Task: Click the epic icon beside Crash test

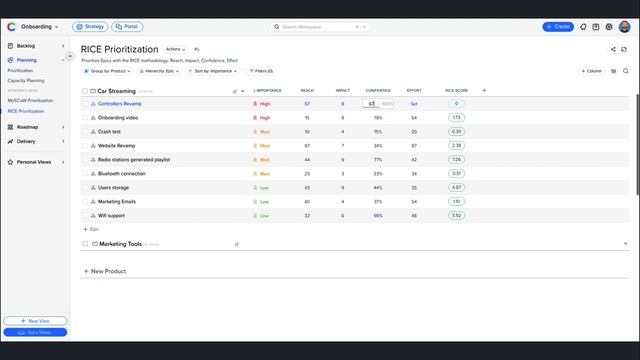Action: (93, 132)
